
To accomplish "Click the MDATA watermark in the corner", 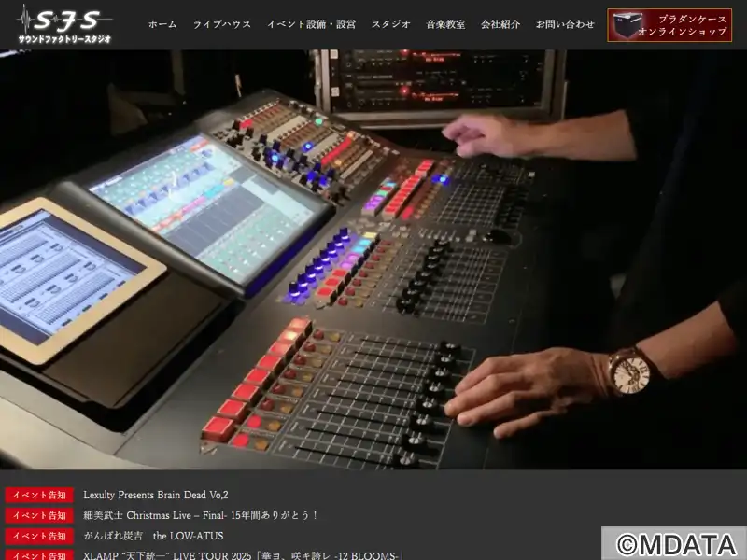I will (x=673, y=543).
